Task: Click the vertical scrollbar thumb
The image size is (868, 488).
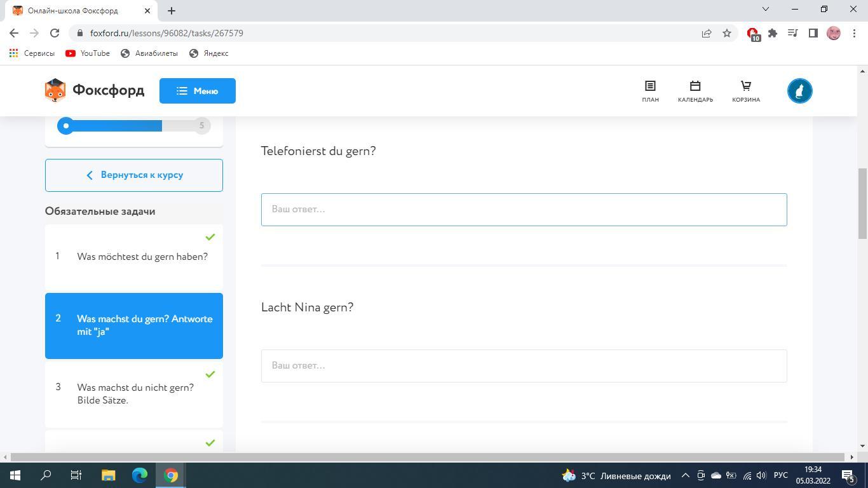Action: (862, 203)
